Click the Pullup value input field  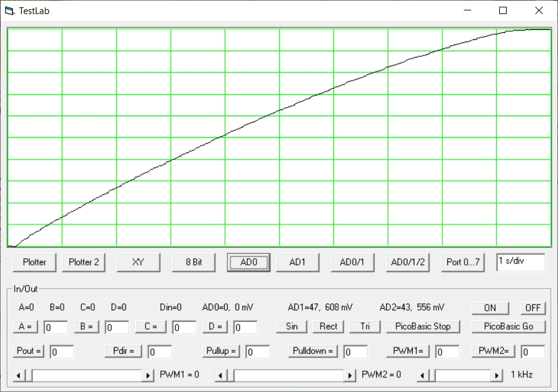click(x=258, y=352)
